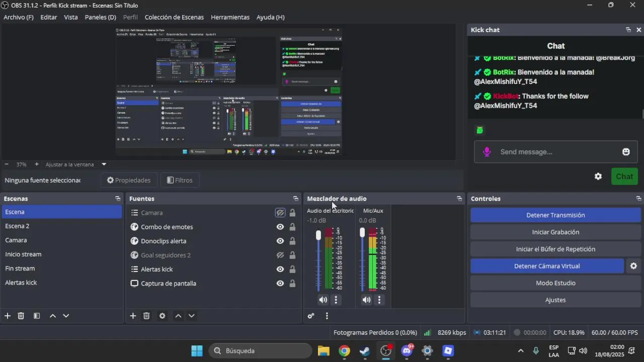Hide Captura de pantalla source
Screen dimensions: 644x362
(280, 283)
